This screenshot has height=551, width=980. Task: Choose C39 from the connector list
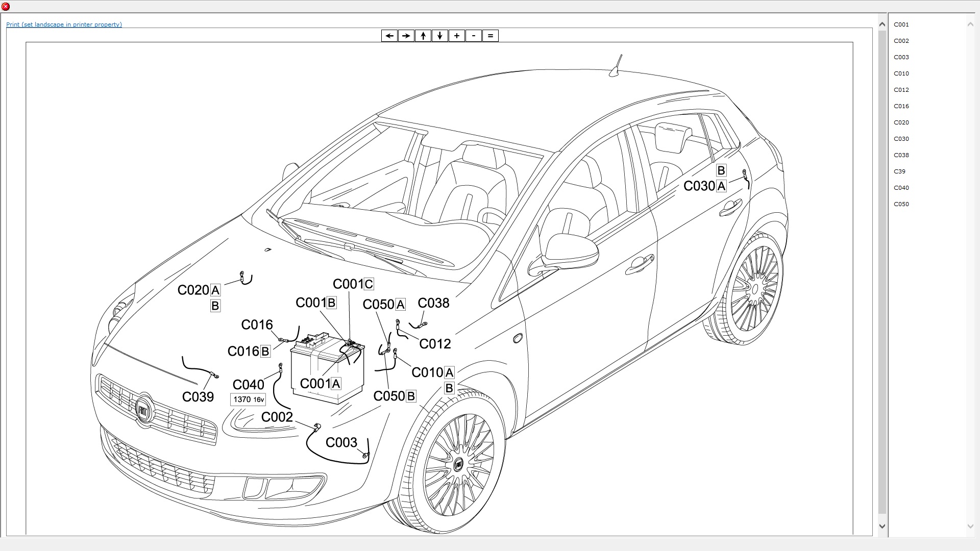pyautogui.click(x=899, y=171)
